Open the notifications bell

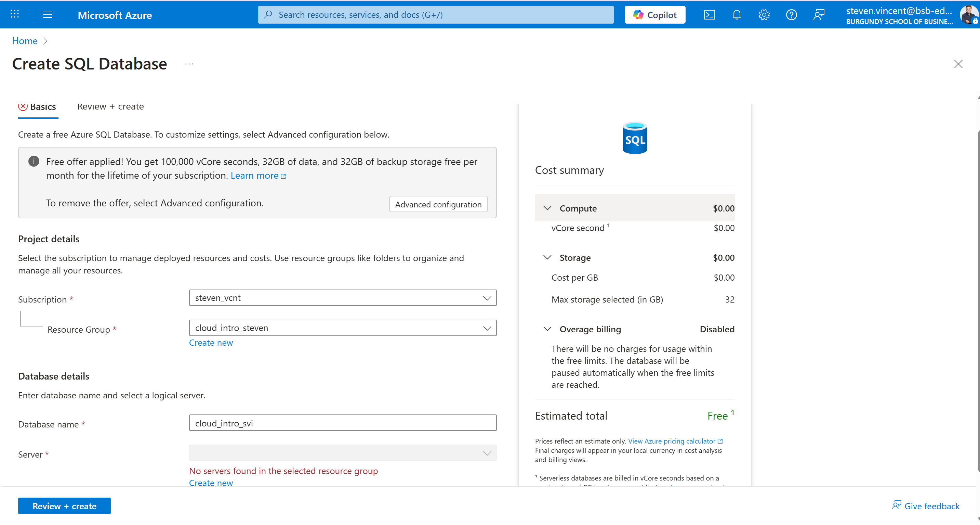(737, 14)
